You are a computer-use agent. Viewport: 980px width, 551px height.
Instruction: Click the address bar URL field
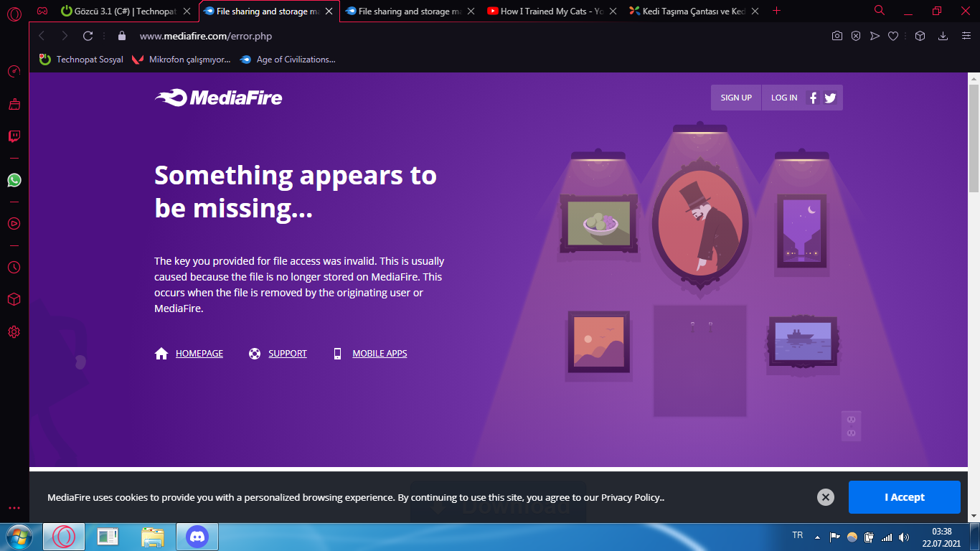coord(473,36)
